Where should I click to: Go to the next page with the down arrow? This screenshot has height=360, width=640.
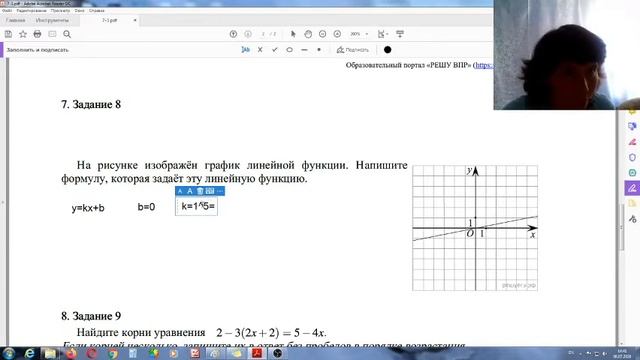(x=248, y=34)
